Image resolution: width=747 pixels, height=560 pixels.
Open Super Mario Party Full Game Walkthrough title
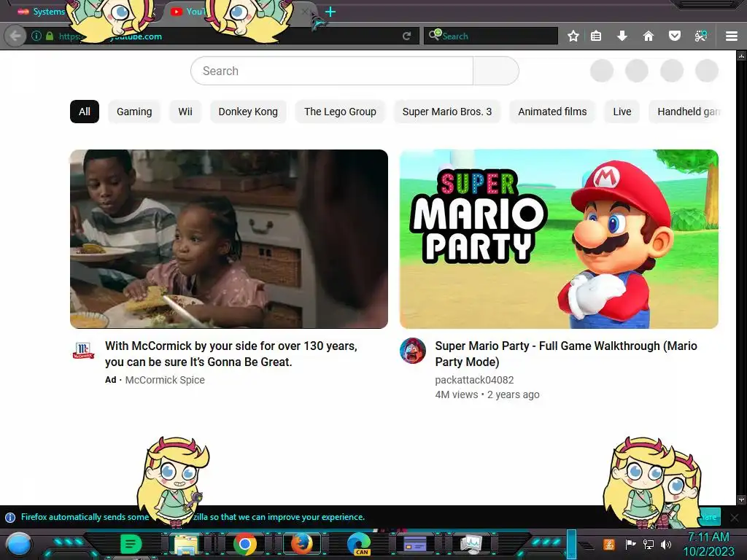pyautogui.click(x=566, y=354)
